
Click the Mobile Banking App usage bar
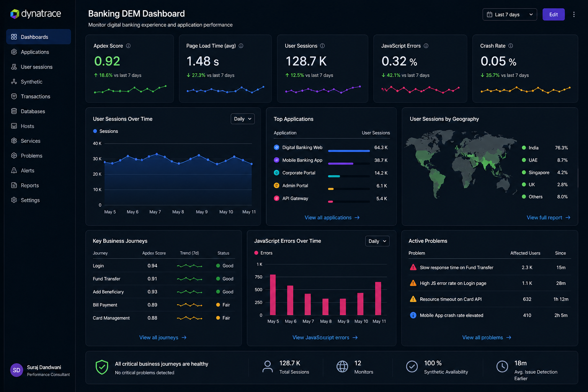pyautogui.click(x=341, y=163)
